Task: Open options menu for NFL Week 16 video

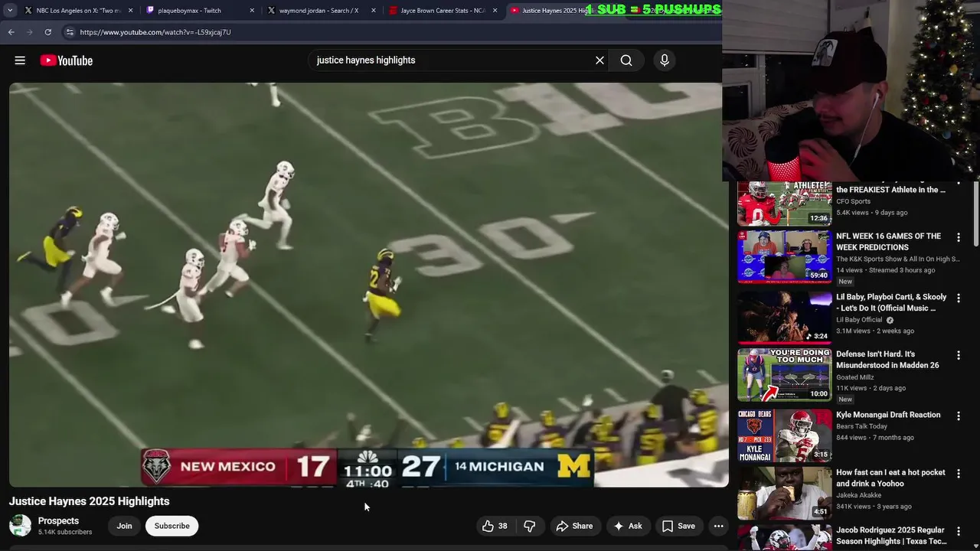Action: (x=958, y=238)
